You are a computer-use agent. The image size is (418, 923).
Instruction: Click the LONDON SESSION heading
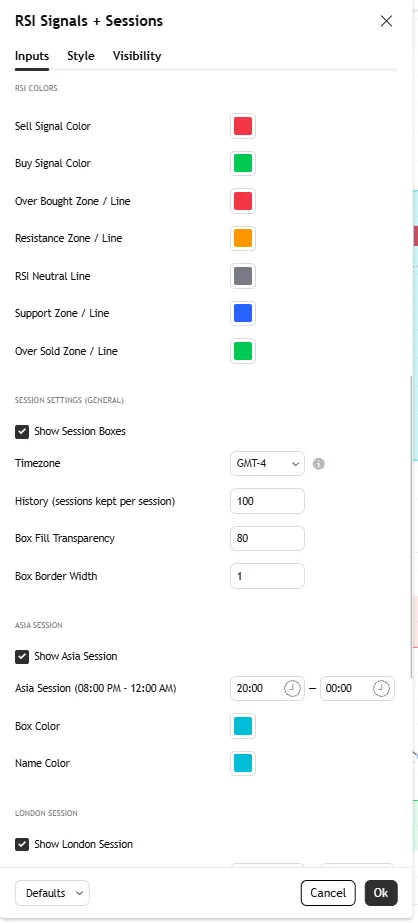(x=46, y=814)
